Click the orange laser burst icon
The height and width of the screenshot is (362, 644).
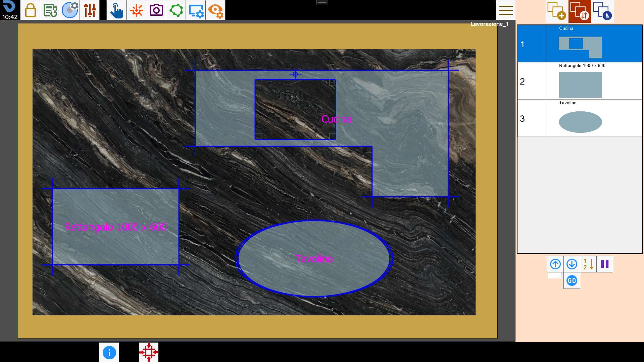(136, 10)
